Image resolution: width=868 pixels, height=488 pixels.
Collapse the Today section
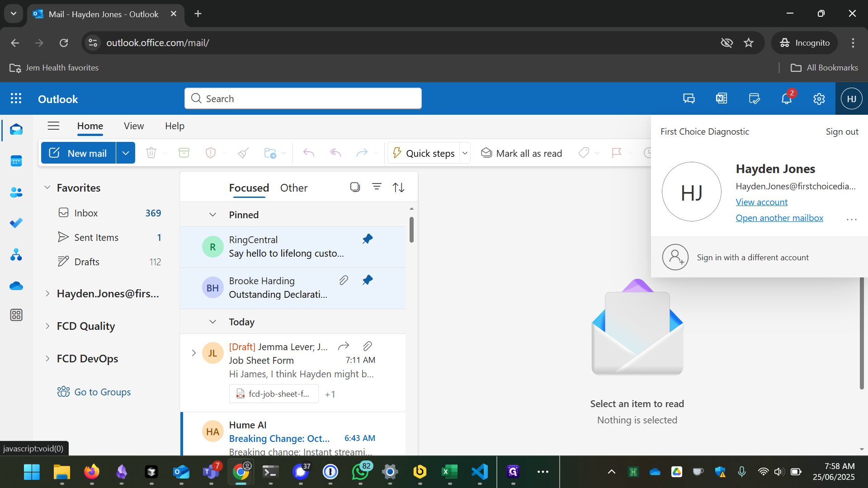click(212, 322)
